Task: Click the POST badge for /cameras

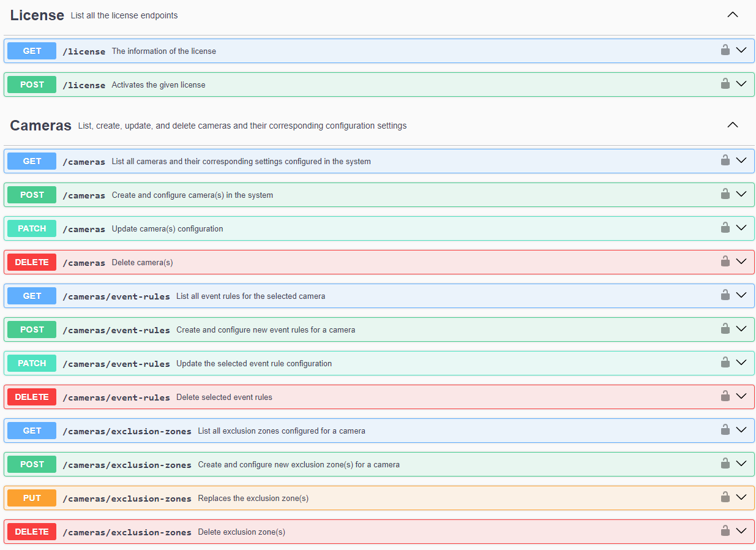Action: (x=32, y=195)
